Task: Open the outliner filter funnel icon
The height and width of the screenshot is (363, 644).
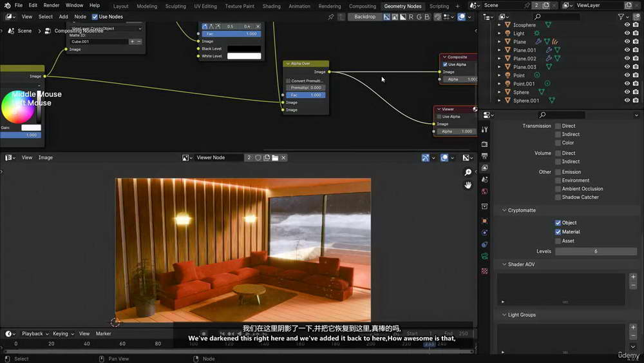Action: (621, 17)
